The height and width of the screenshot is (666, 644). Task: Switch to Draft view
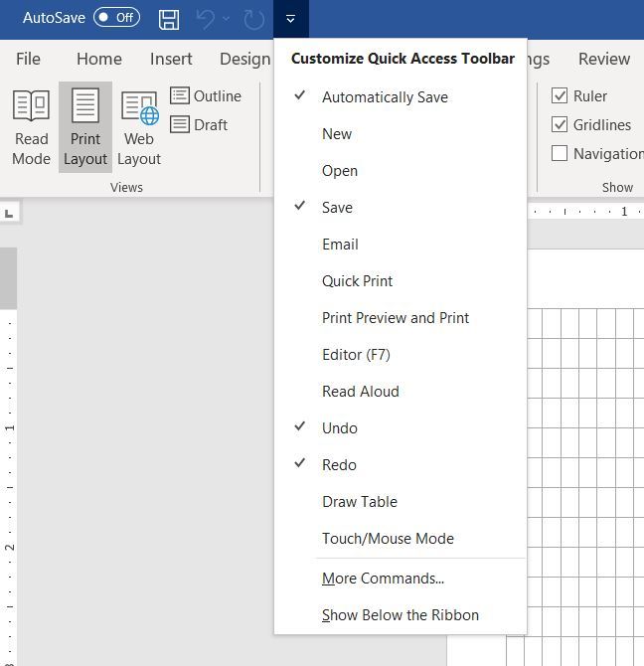(x=199, y=125)
